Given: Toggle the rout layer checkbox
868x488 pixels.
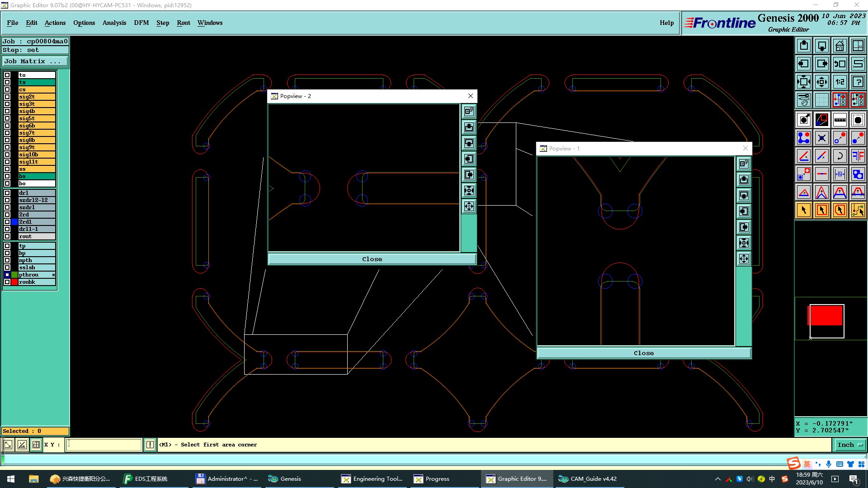Looking at the screenshot, I should click(7, 236).
